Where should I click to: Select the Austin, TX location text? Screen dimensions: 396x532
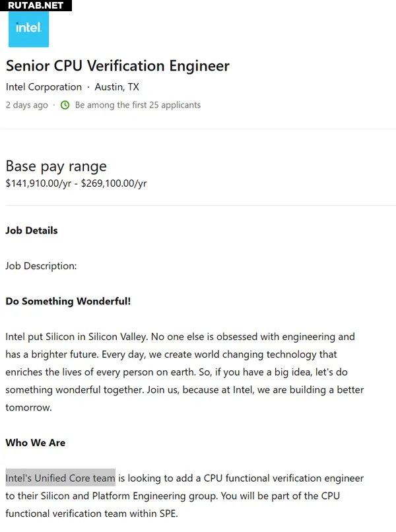point(117,87)
